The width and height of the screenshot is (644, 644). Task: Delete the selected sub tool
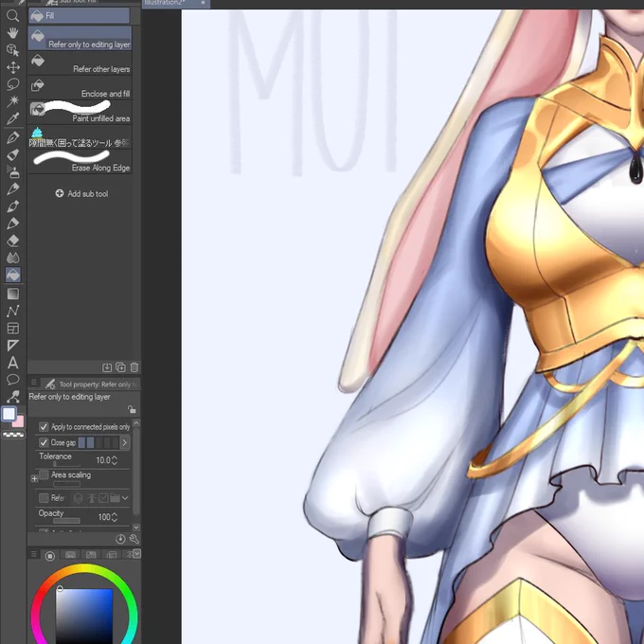tap(134, 367)
